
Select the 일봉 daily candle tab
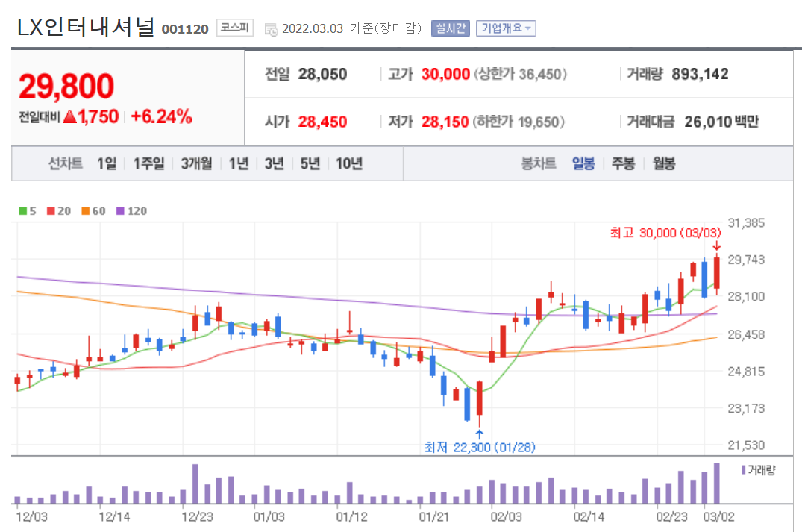583,164
